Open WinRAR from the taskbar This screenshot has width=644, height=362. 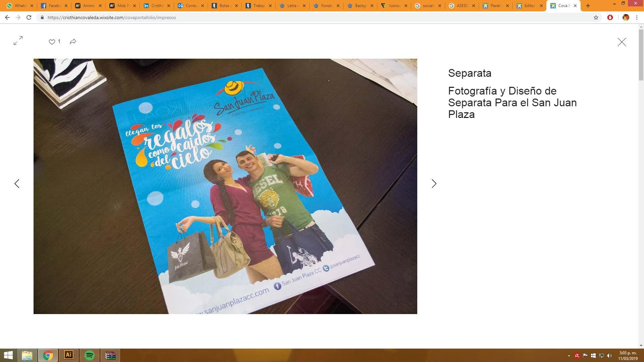click(110, 355)
